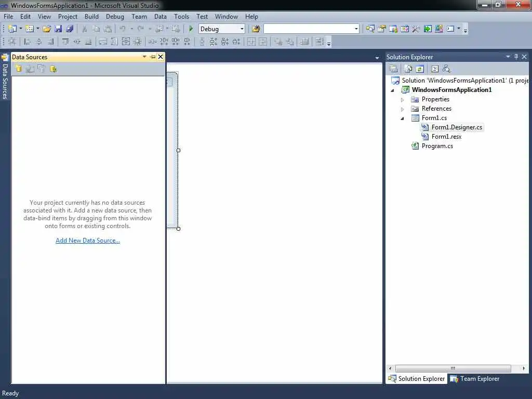Screen dimensions: 532x399
Task: Open the Properties Window toolbar icon
Action: [x=382, y=29]
